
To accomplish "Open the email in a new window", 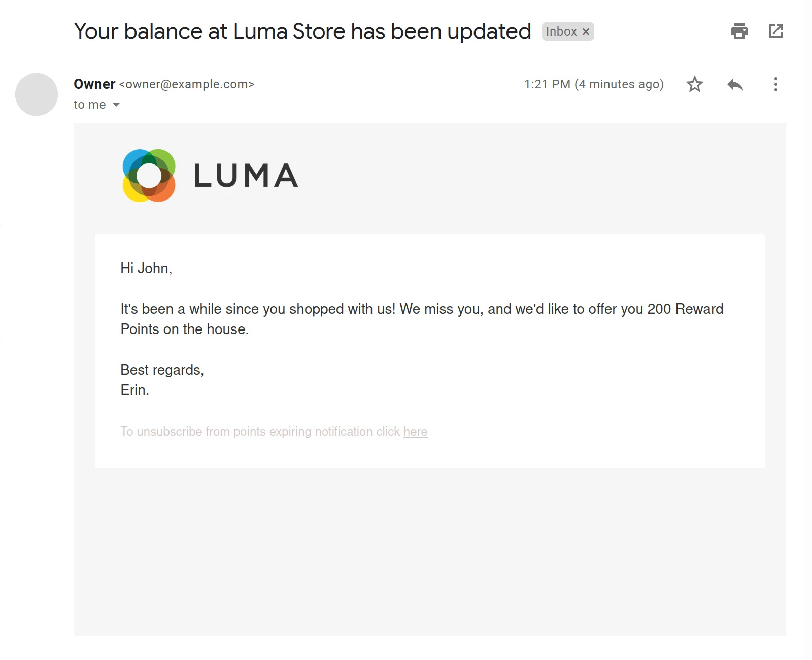I will pyautogui.click(x=775, y=31).
